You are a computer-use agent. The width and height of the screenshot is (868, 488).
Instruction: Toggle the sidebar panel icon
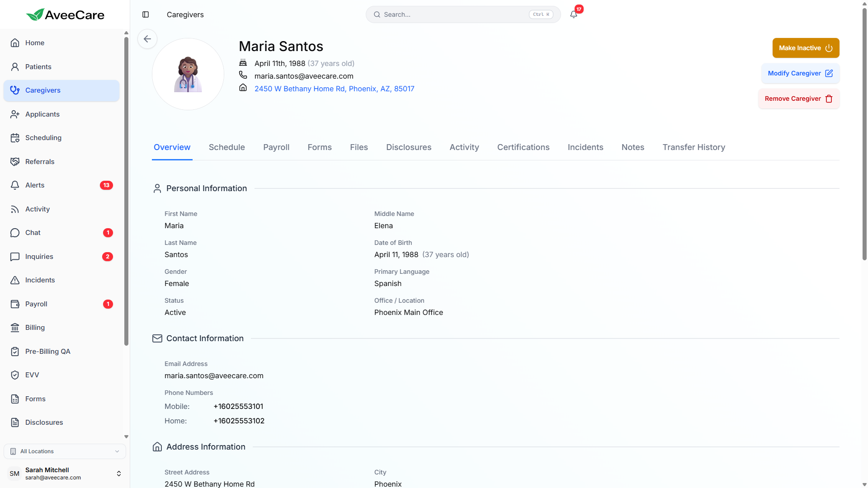coord(146,14)
